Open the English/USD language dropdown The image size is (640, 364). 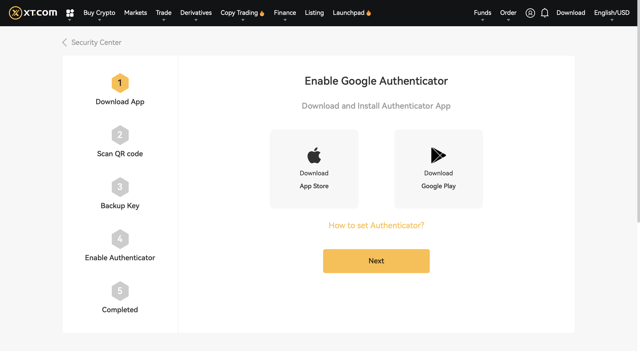pyautogui.click(x=612, y=13)
